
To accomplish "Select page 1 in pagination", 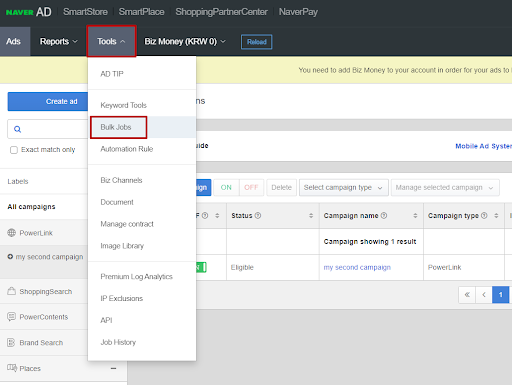I will [500, 295].
